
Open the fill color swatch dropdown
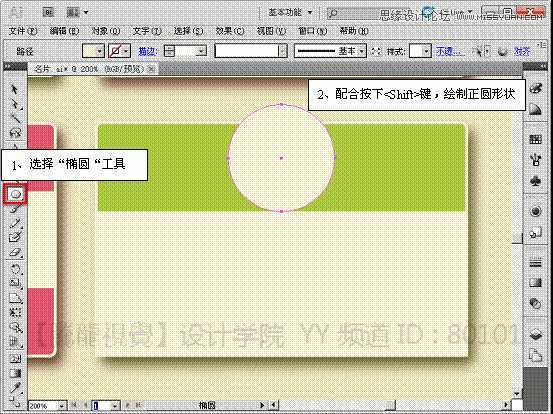[x=100, y=51]
